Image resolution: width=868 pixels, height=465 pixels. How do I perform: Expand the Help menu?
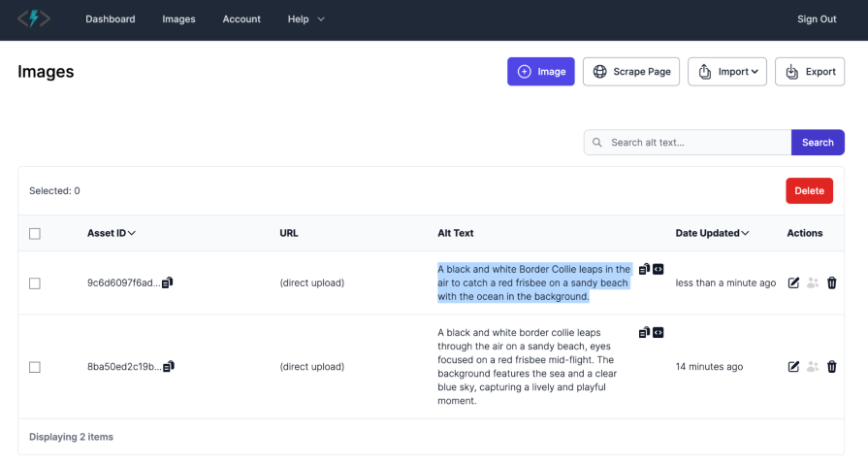click(305, 19)
